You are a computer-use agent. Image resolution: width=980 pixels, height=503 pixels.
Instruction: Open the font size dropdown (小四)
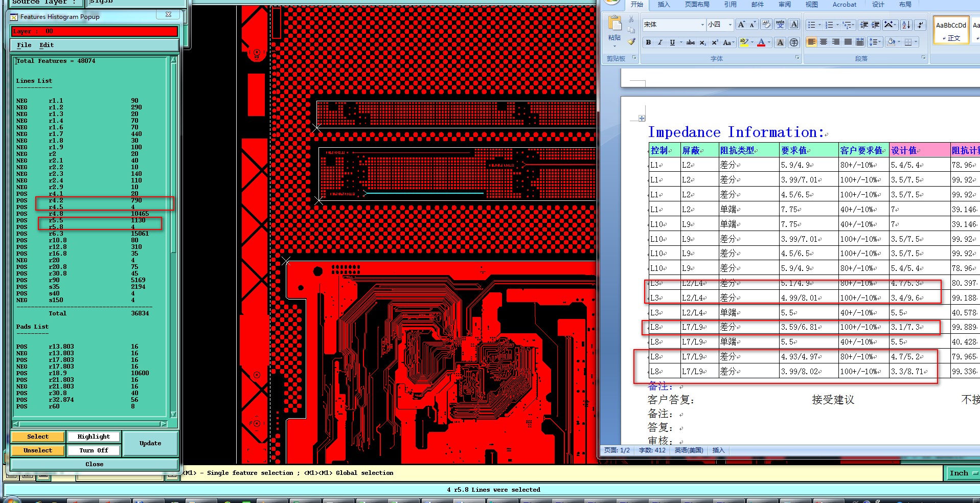click(730, 25)
